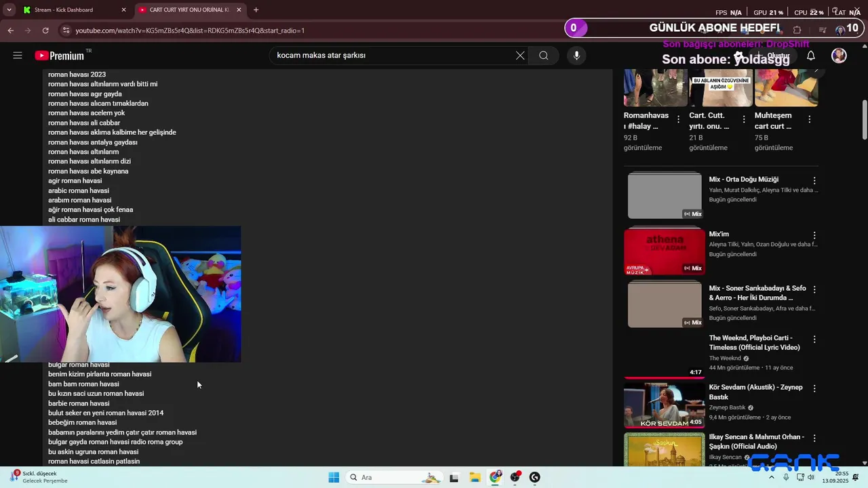Select suggestion 'benim kizim pirlanta roman havasi'
Image resolution: width=868 pixels, height=488 pixels.
(x=100, y=374)
